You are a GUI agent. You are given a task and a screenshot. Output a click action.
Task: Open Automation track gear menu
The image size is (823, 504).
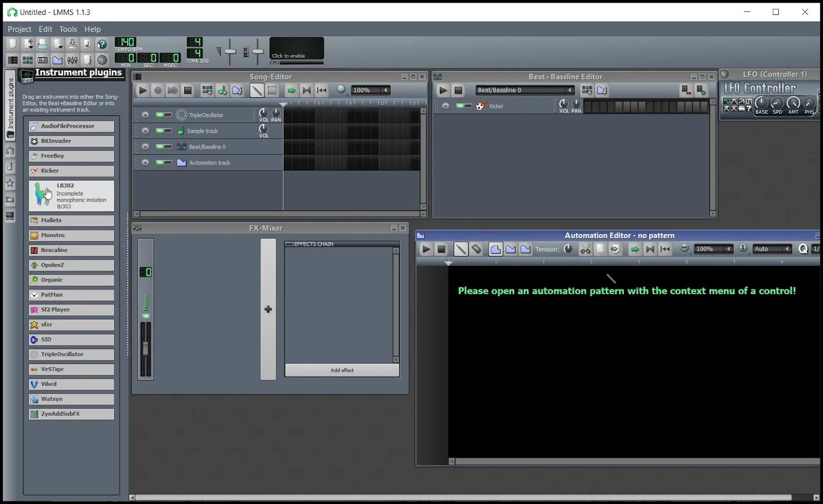(146, 163)
